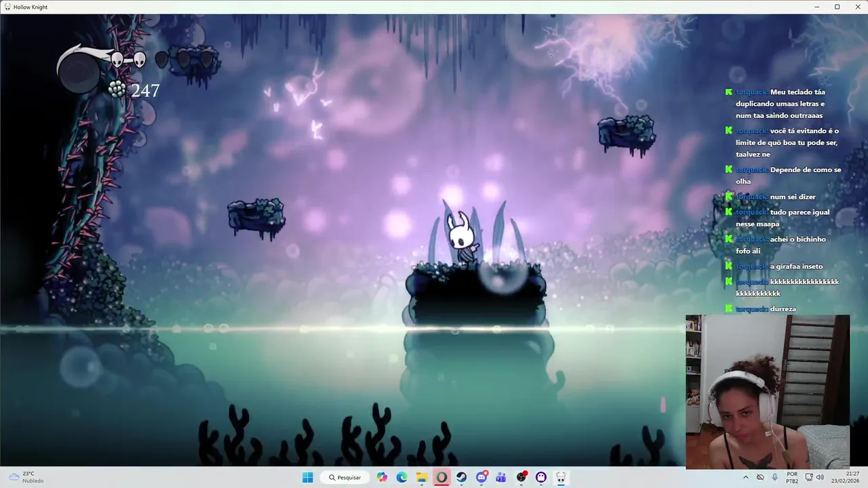
Task: Click the Geo count 247
Action: pyautogui.click(x=145, y=90)
